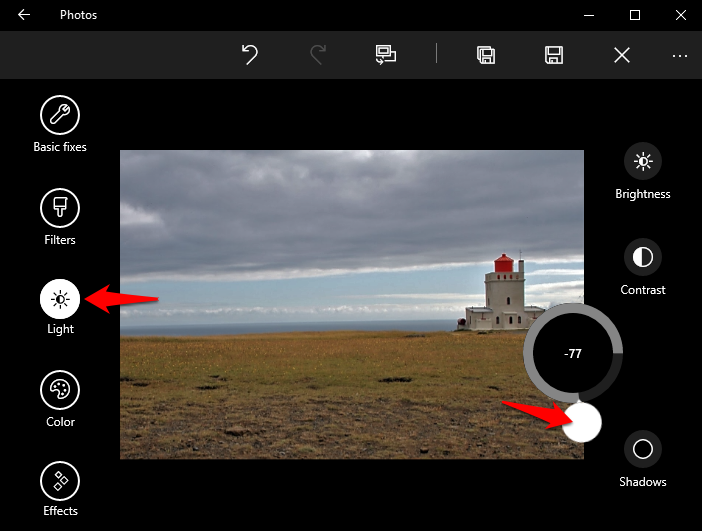702x531 pixels.
Task: Click the Contrast label
Action: tap(643, 290)
